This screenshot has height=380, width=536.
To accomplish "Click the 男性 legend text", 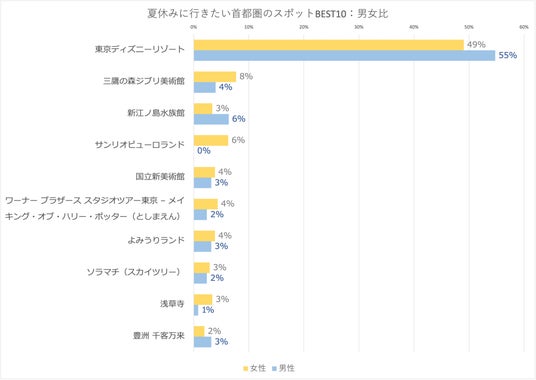I will tap(286, 368).
